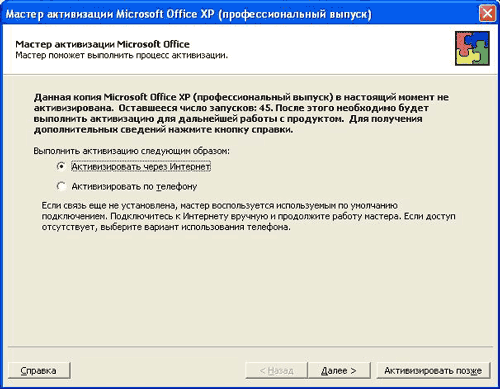Click the 'Активизировать через Интернет' label text
500x389 pixels.
(x=141, y=166)
